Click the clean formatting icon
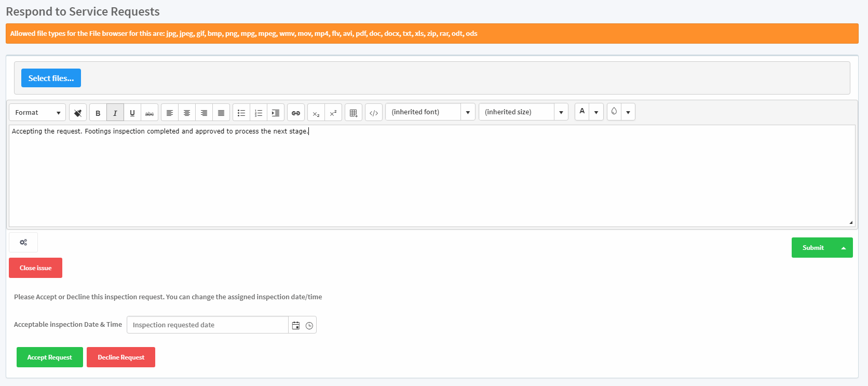868x386 pixels. 78,113
